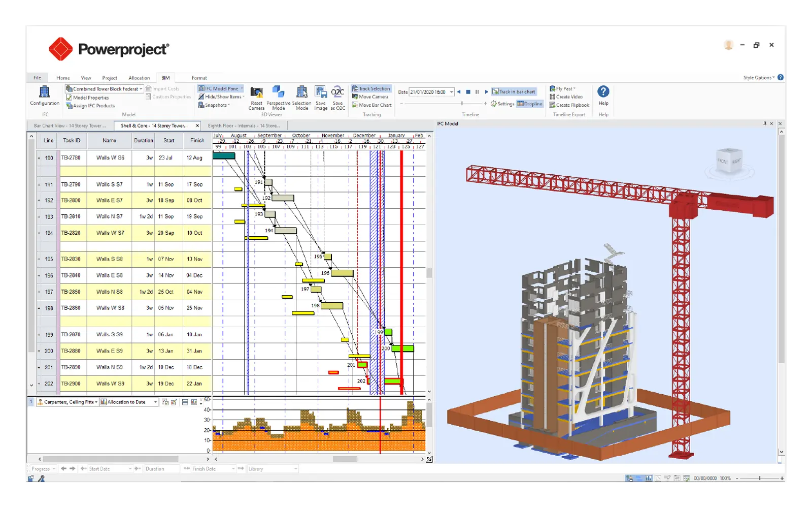The image size is (812, 508).
Task: Click Create Video in Timeline Export
Action: 569,97
